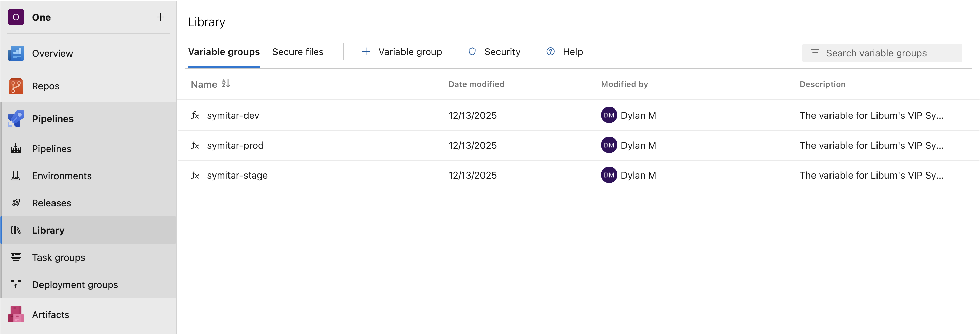Viewport: 980px width, 334px height.
Task: Open Overview in the sidebar
Action: 52,54
